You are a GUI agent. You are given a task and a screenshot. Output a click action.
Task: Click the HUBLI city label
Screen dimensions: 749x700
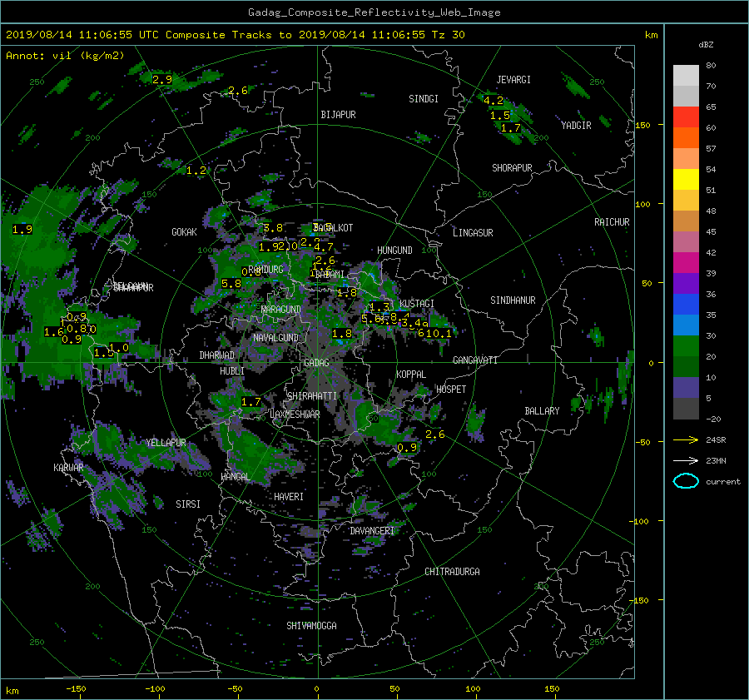tap(232, 371)
